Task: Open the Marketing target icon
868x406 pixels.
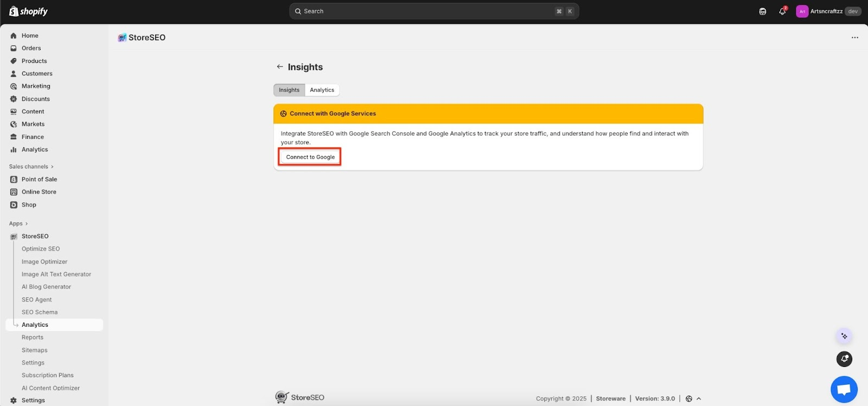Action: point(14,86)
